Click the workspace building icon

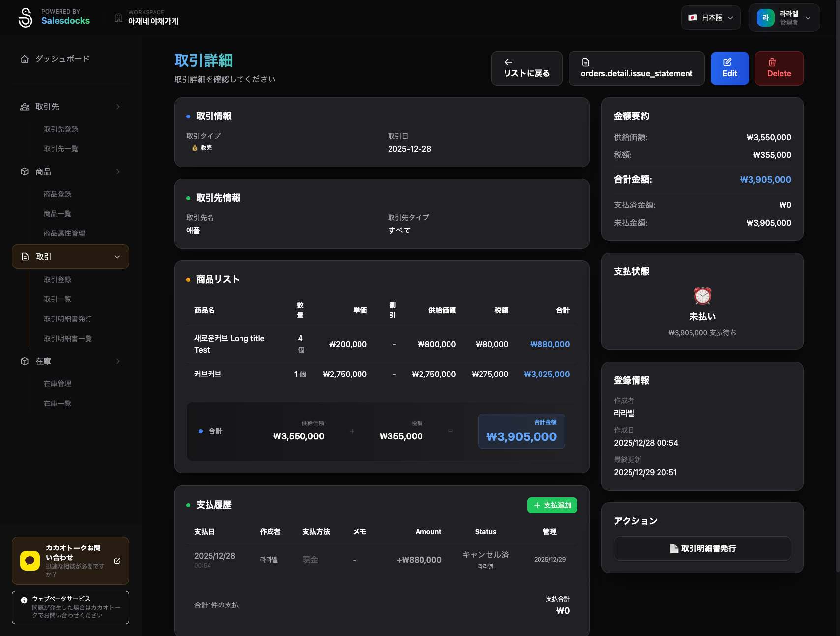tap(119, 18)
